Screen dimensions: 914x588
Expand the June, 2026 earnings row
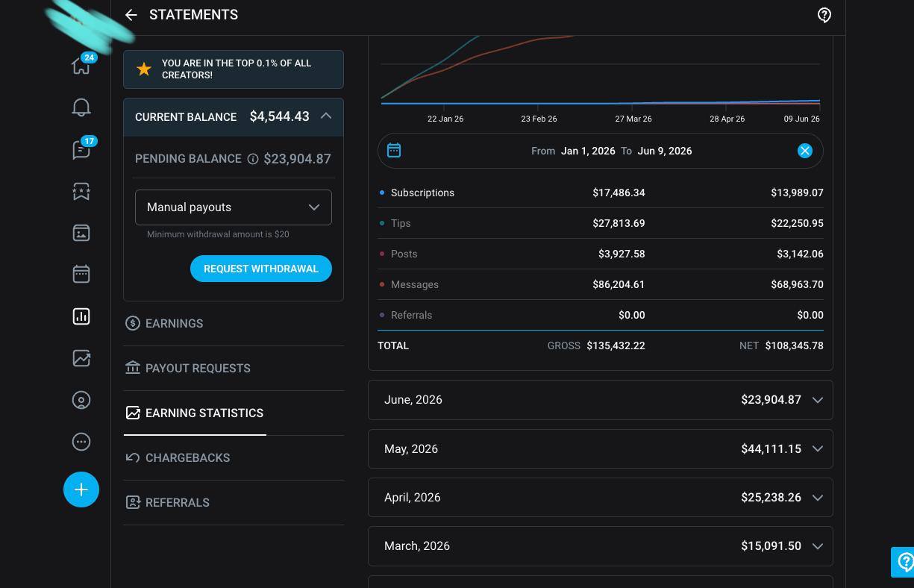click(x=601, y=400)
